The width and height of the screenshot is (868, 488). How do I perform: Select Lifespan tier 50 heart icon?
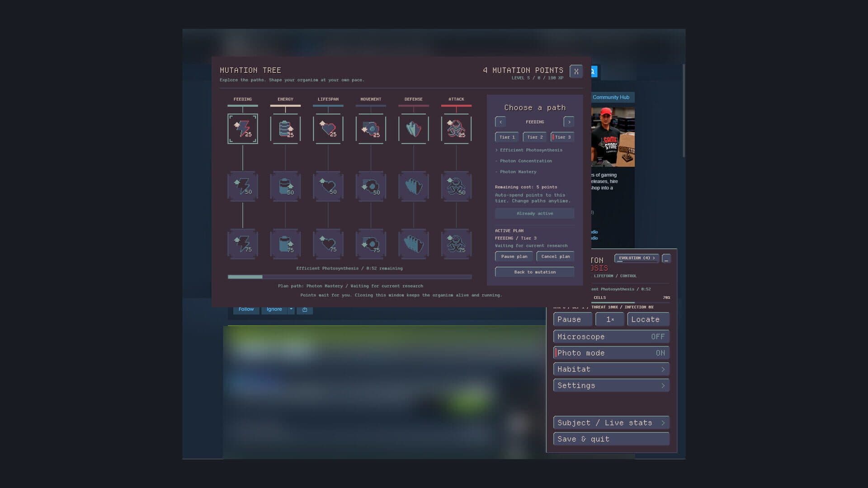(328, 186)
